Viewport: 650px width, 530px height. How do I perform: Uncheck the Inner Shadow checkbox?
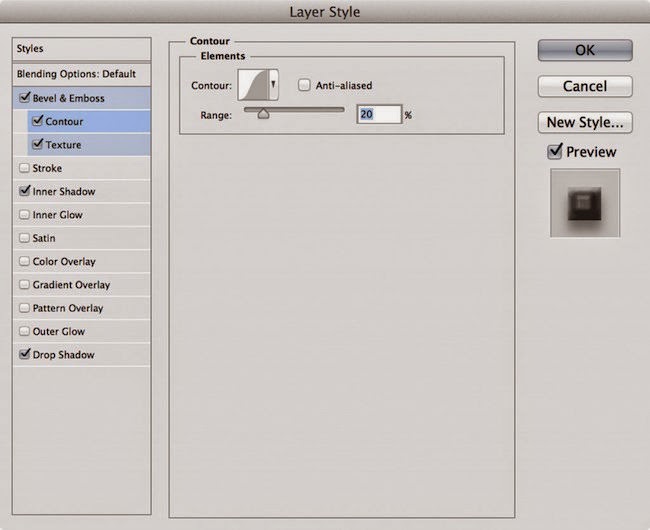(x=24, y=191)
